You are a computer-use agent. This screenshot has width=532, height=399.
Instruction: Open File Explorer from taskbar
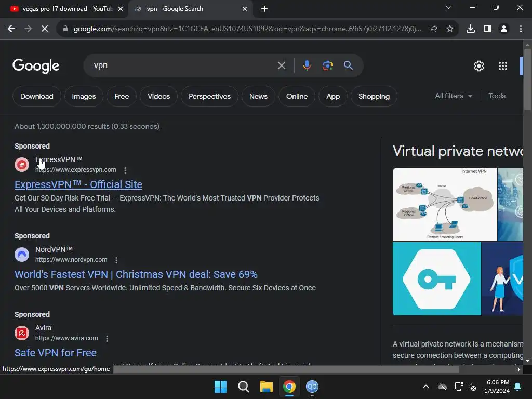point(267,387)
